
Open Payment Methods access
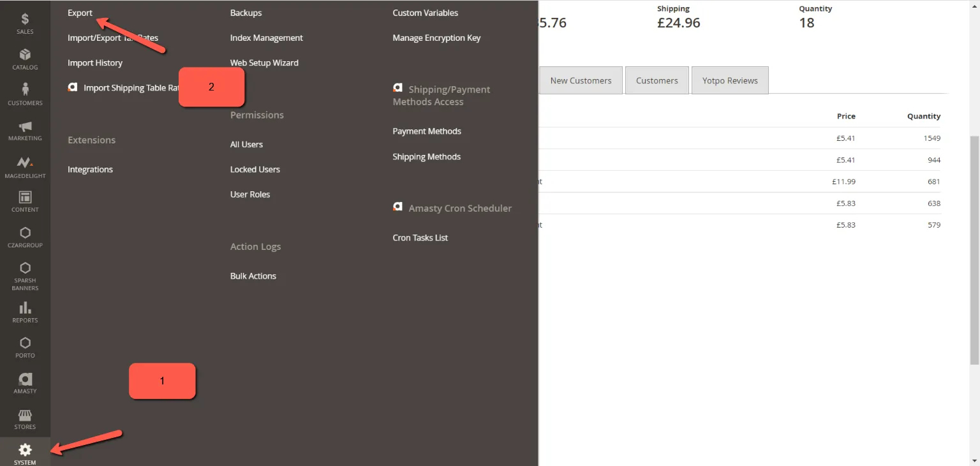[x=427, y=131]
